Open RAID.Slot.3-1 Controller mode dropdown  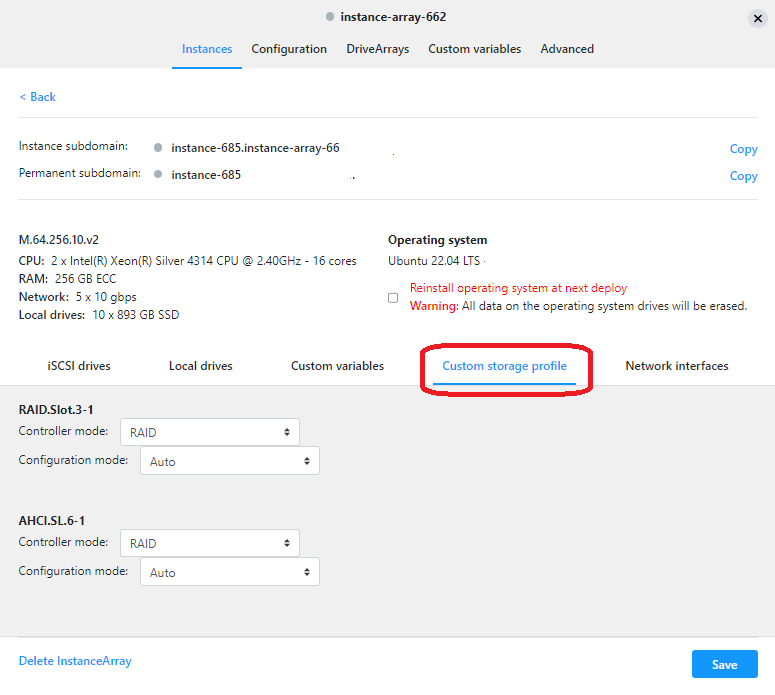(x=209, y=432)
